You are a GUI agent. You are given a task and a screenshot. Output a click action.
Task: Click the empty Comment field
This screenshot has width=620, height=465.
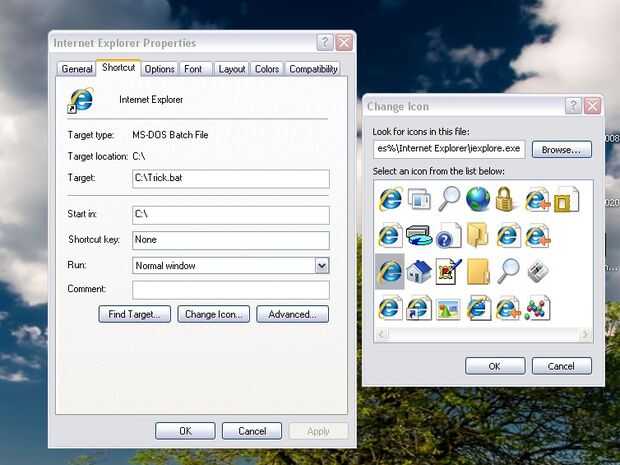(231, 289)
